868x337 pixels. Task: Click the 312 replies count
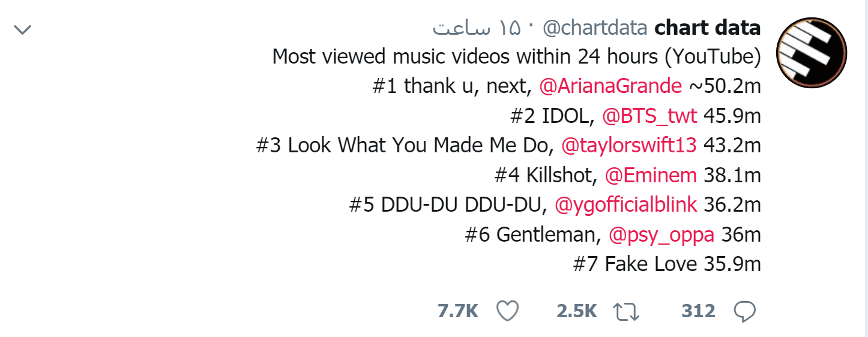698,311
